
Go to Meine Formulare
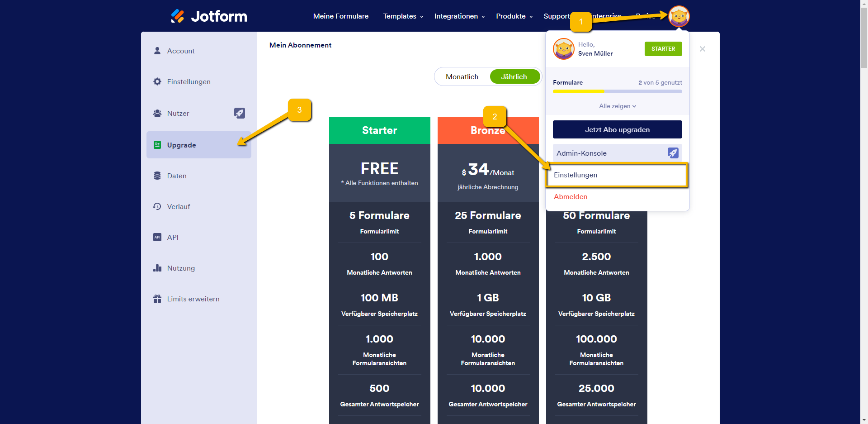tap(341, 16)
